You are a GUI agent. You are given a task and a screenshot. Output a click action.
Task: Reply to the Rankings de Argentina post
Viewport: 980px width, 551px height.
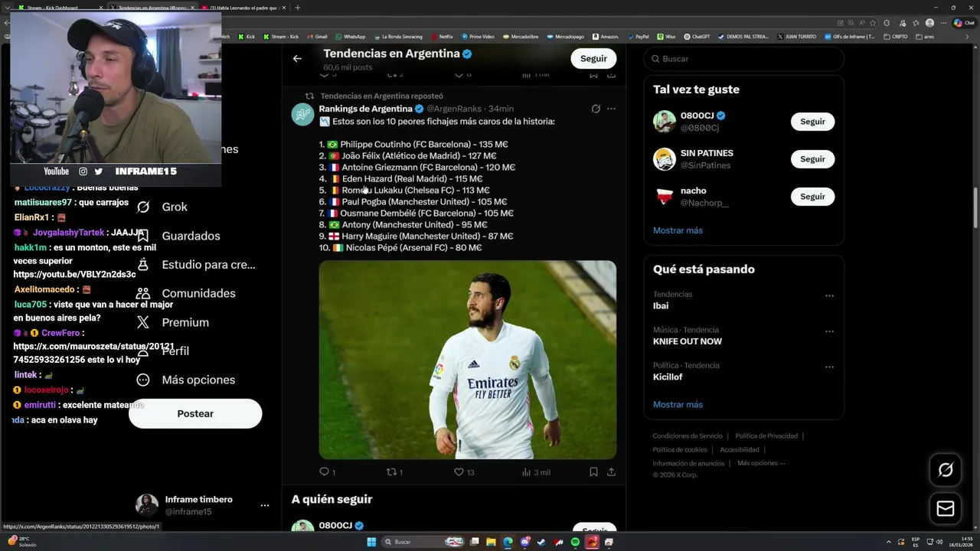327,472
